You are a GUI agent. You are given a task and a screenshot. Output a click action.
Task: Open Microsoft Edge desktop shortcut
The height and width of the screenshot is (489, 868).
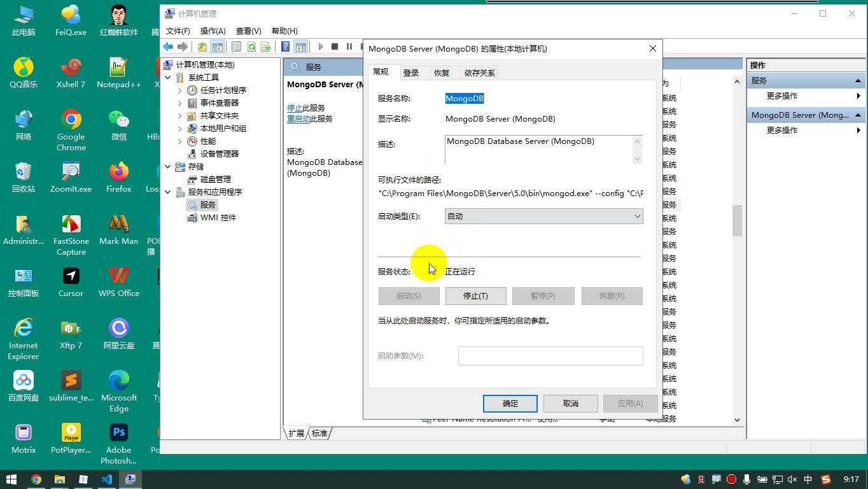(x=118, y=392)
